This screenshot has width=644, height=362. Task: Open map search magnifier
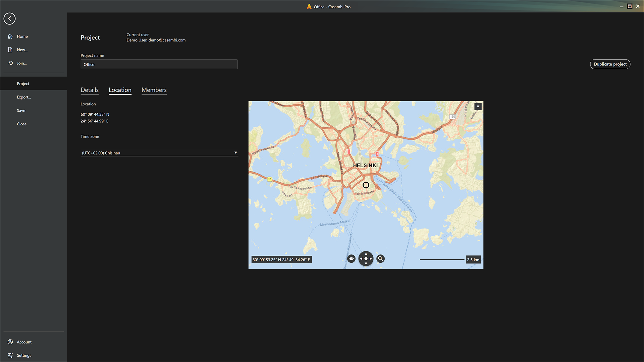coord(380,259)
